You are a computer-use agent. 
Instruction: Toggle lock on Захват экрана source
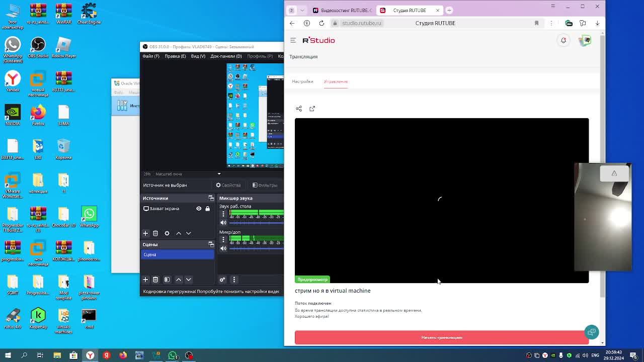[207, 209]
